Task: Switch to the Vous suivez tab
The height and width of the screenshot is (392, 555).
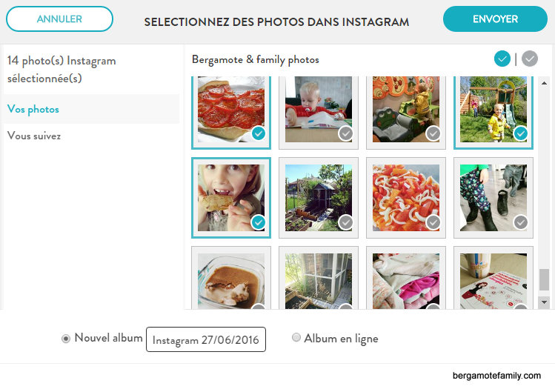Action: 34,136
